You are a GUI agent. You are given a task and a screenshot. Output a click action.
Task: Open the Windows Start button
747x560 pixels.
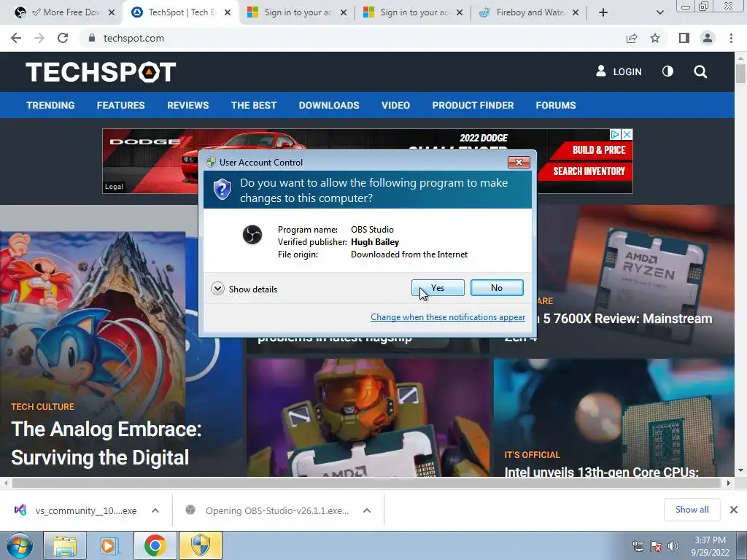[20, 545]
